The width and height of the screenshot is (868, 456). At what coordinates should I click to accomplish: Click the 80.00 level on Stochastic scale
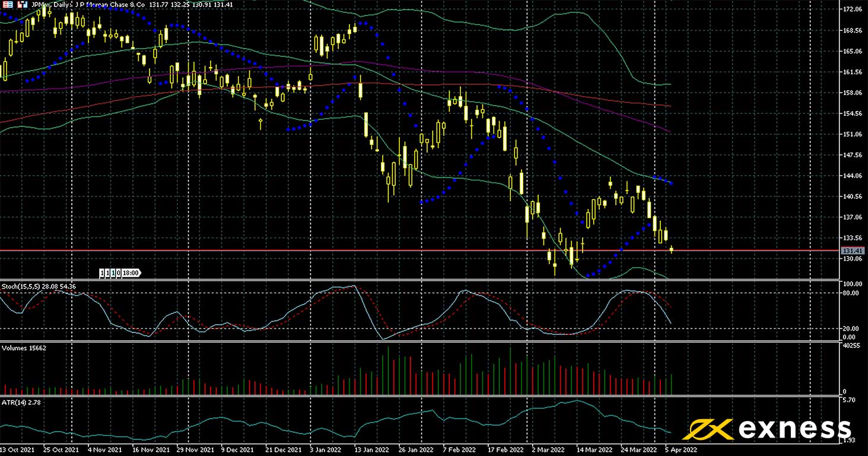click(851, 293)
